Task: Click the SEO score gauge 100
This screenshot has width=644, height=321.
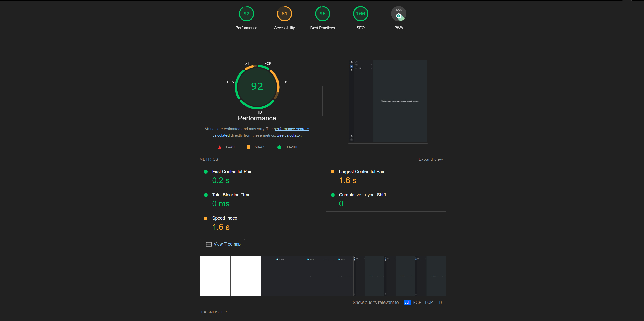Action: [360, 14]
